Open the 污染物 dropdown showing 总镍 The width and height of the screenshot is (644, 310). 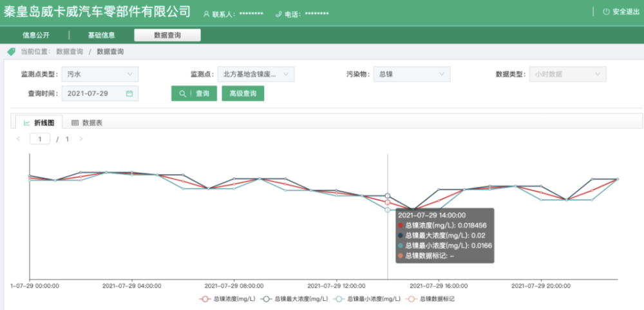coord(412,74)
